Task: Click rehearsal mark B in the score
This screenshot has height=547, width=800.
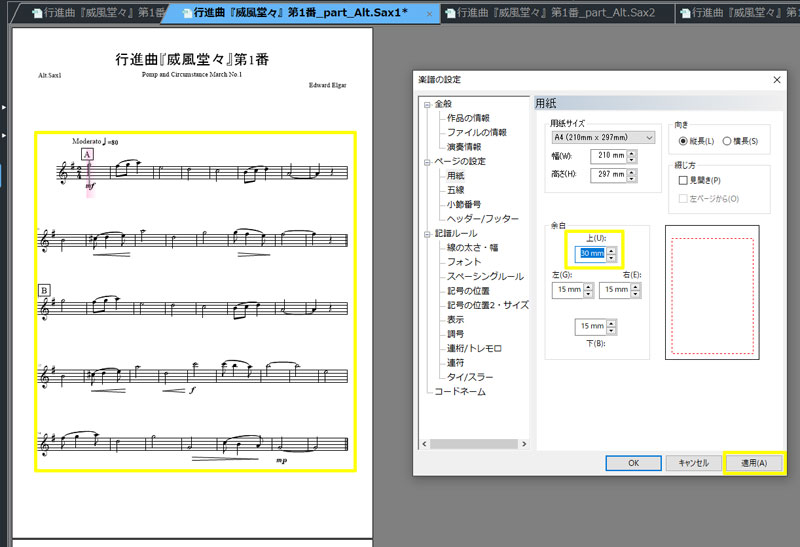Action: (x=44, y=291)
